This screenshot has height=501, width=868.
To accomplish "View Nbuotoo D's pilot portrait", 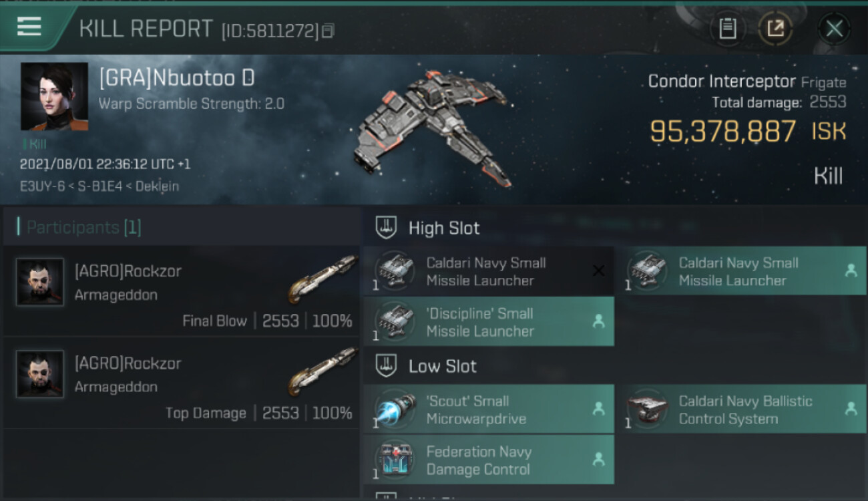I will (54, 97).
